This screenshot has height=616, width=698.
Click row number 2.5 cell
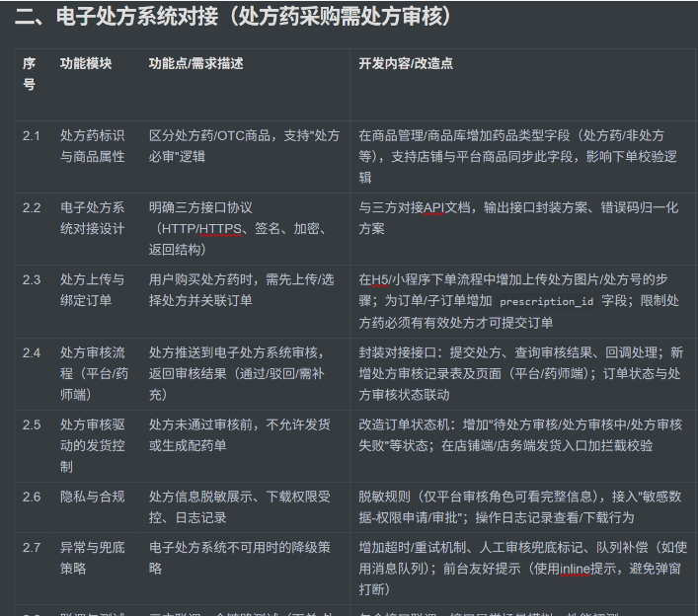tap(32, 424)
